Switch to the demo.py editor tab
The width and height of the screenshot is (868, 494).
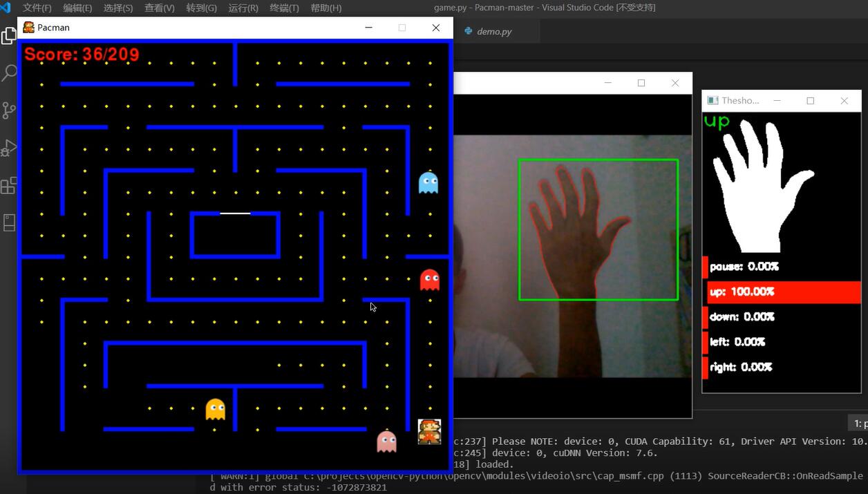pos(493,32)
